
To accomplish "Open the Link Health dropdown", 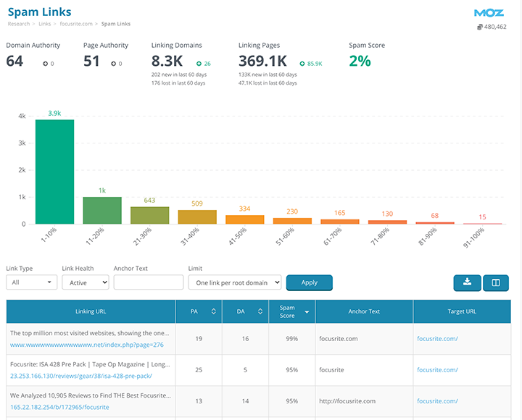I will tap(85, 282).
